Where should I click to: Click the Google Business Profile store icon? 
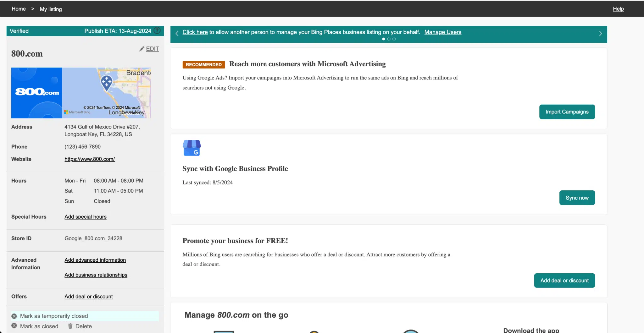[192, 148]
